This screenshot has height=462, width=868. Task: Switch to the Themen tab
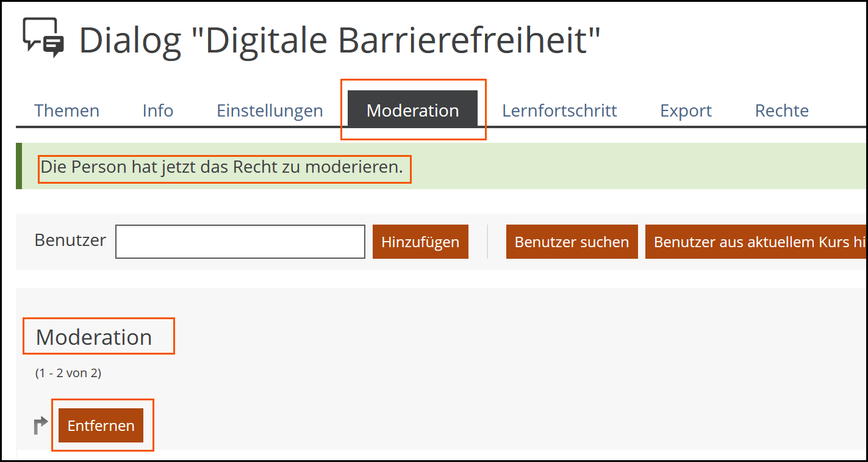pyautogui.click(x=66, y=110)
